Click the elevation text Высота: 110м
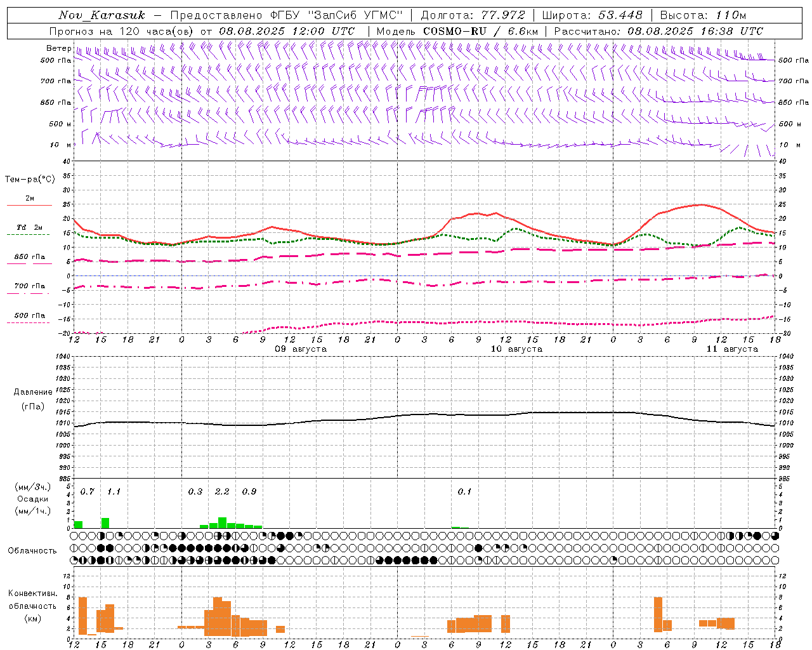812x650 pixels. coord(703,15)
